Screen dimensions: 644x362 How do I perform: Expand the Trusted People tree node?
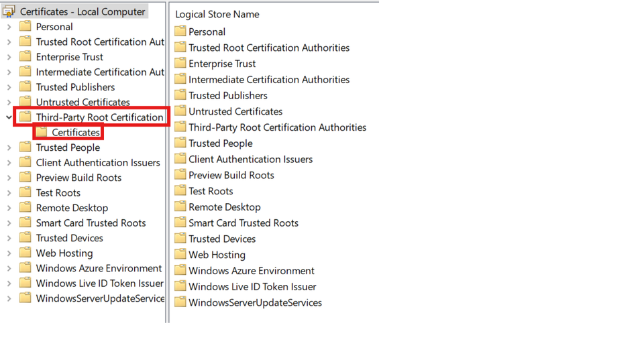tap(9, 147)
